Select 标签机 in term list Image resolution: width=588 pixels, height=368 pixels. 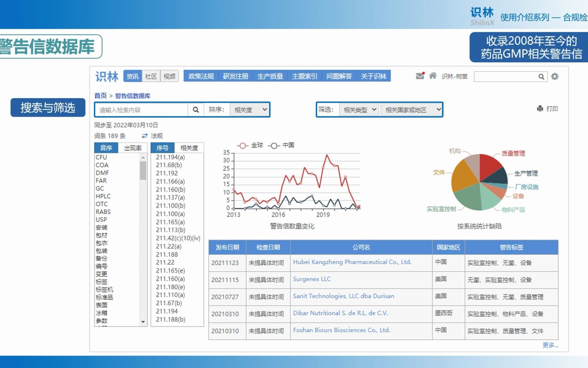pyautogui.click(x=104, y=290)
